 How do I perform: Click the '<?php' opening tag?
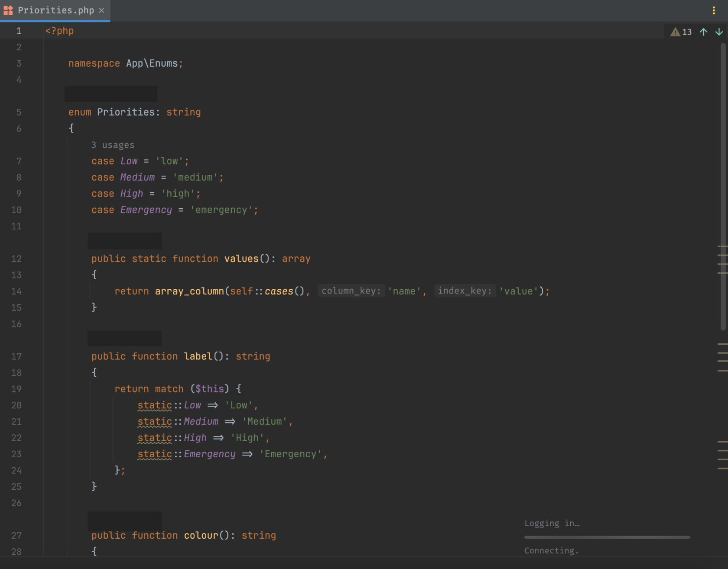tap(59, 31)
